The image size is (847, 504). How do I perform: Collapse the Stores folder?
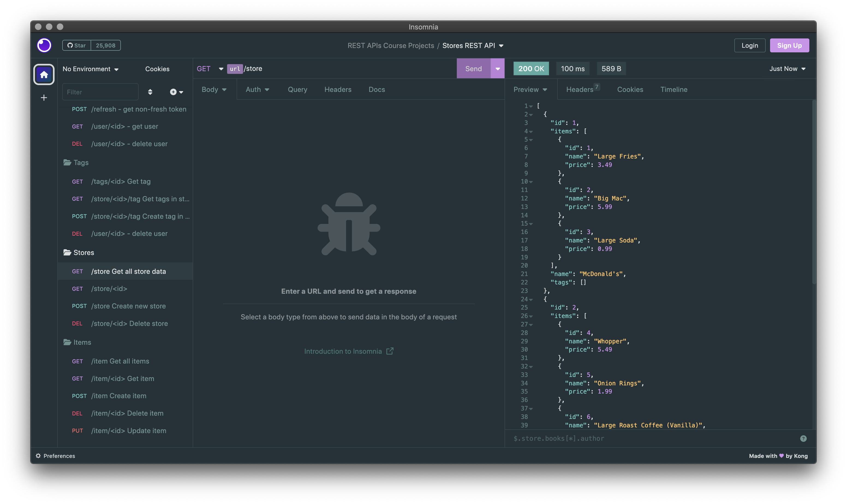point(79,252)
